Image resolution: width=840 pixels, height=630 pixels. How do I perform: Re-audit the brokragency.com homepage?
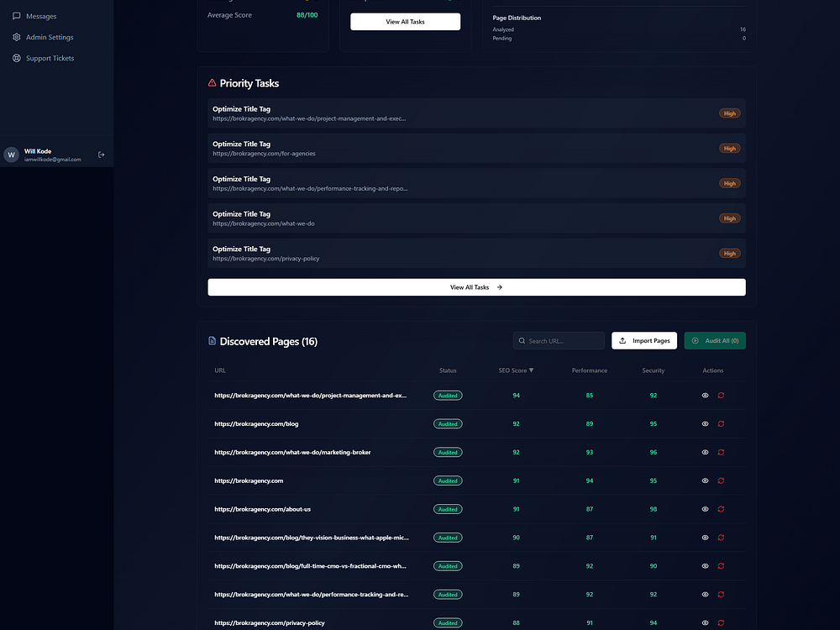721,480
